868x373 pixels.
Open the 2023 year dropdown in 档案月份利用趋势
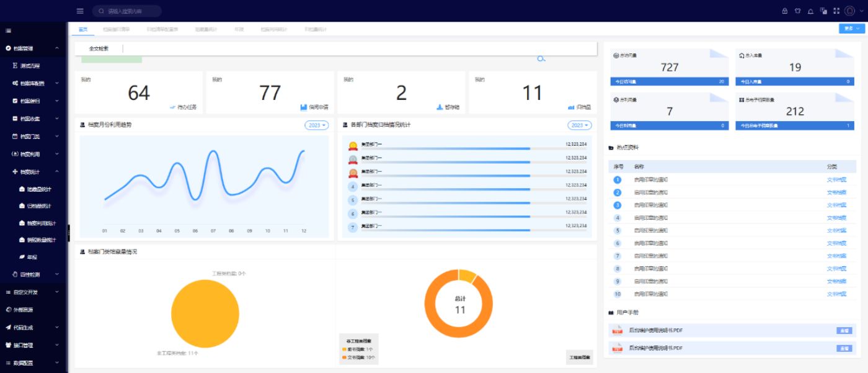click(x=316, y=125)
